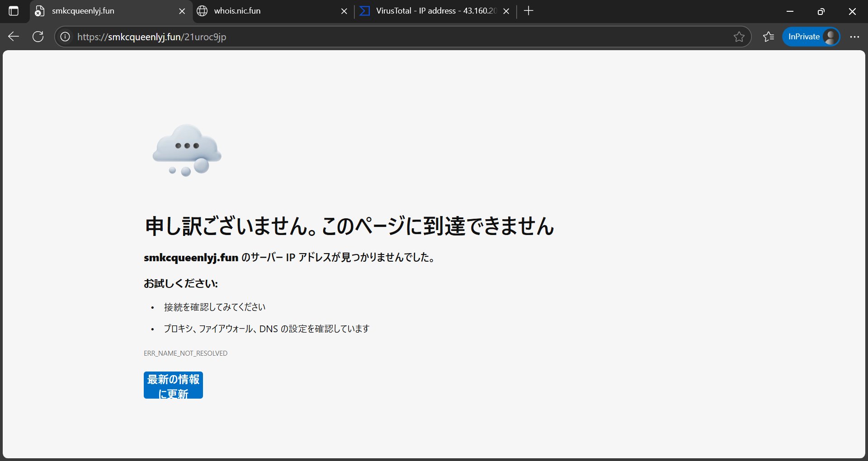The image size is (868, 461).
Task: Switch to the whois.nic.fun tab
Action: [273, 11]
